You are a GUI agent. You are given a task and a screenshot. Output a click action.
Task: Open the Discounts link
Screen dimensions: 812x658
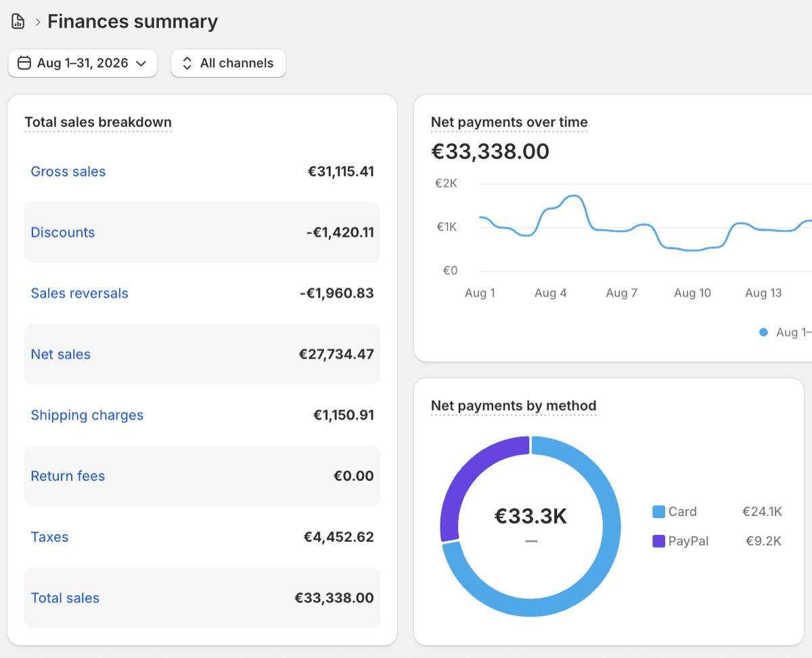tap(63, 233)
